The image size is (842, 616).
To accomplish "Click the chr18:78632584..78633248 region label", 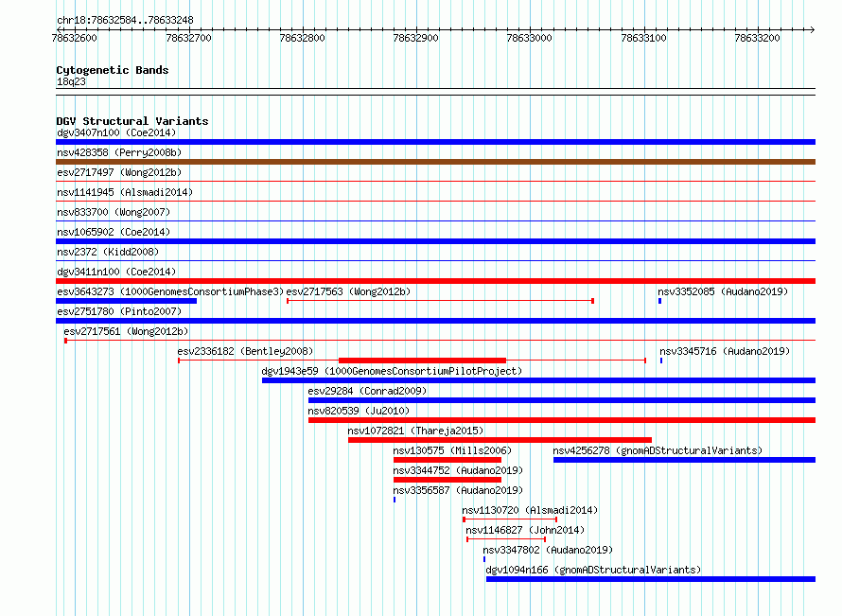I will pos(125,20).
